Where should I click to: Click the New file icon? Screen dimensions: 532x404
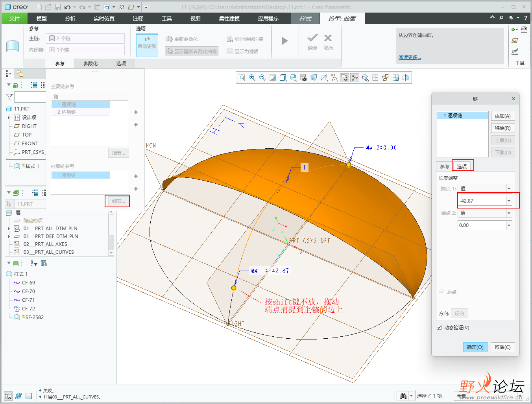pos(39,7)
